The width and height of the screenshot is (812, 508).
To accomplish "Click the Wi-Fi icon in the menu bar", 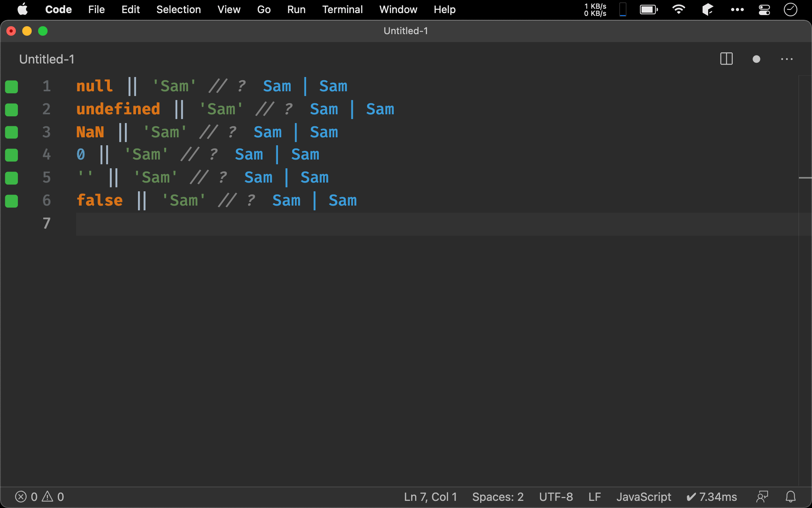I will pos(678,10).
